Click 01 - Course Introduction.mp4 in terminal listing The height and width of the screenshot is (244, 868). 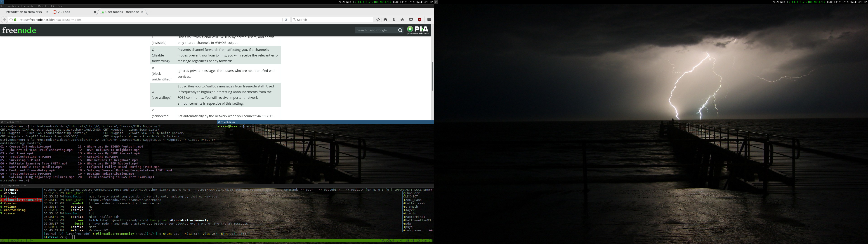click(x=26, y=147)
